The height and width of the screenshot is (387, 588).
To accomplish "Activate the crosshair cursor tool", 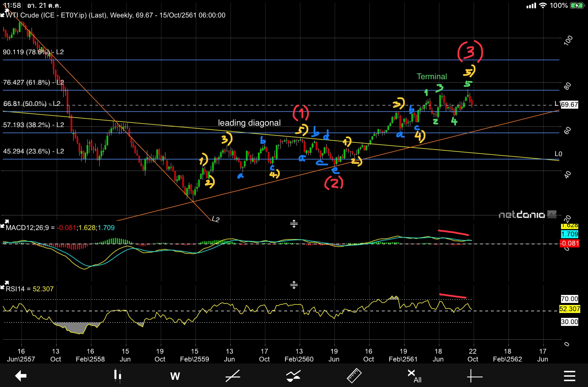I will coord(474,376).
